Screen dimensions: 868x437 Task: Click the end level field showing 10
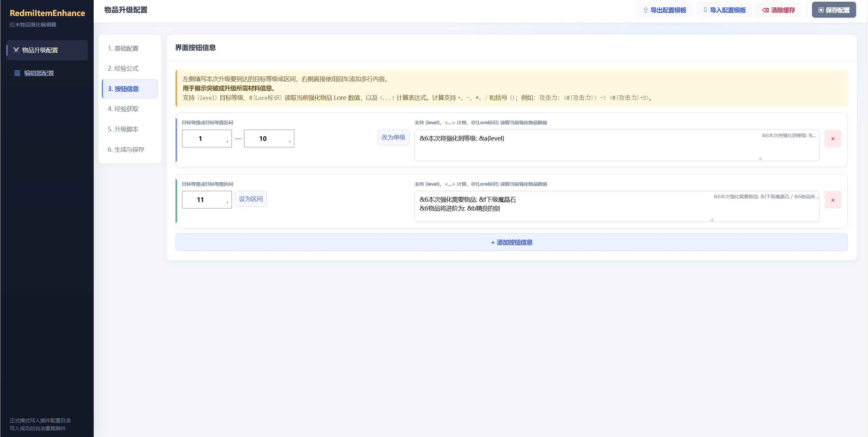coord(269,139)
